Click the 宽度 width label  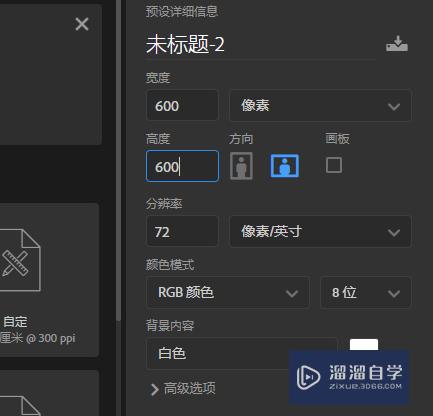(x=158, y=78)
